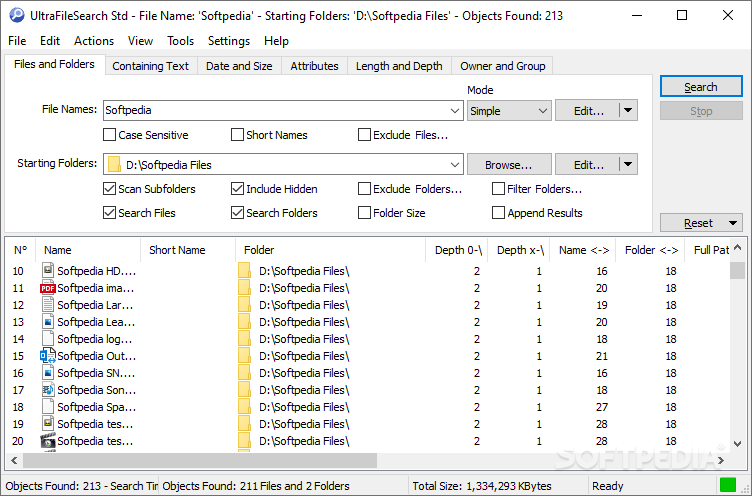Tick the Filter Folders... checkbox

tap(498, 189)
